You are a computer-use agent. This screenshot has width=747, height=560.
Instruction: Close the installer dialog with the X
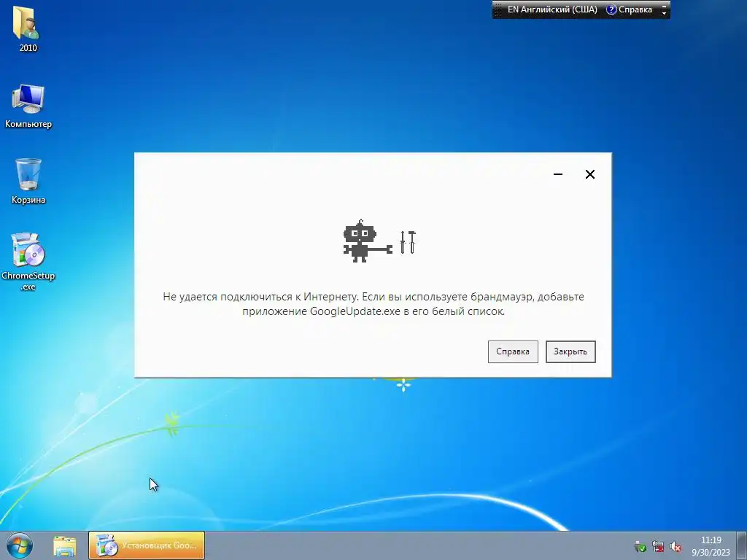589,174
